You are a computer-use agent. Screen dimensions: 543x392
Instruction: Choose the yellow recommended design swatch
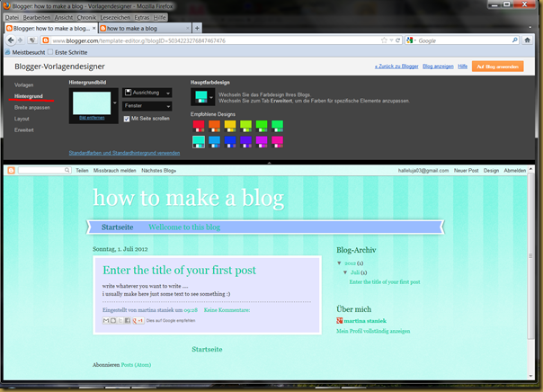(230, 126)
